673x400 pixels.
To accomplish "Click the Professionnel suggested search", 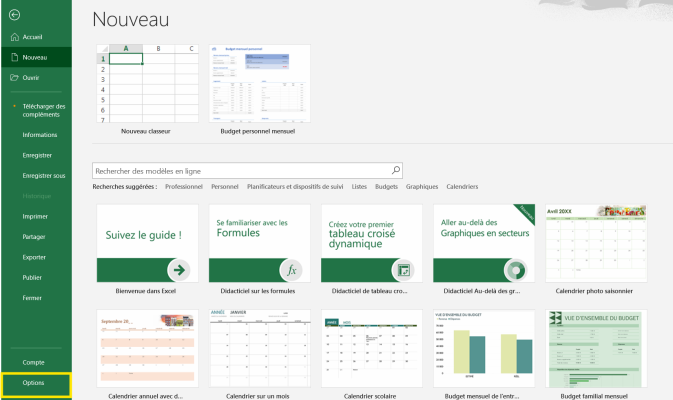I will [x=184, y=187].
